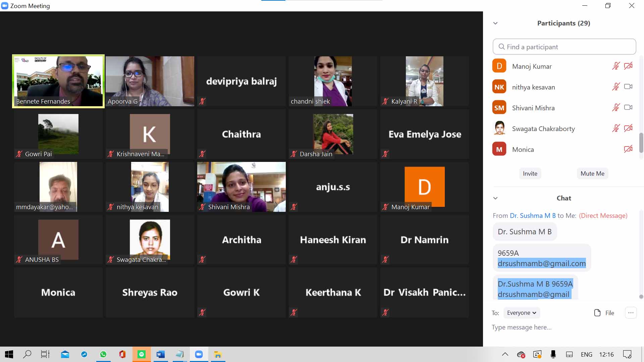Image resolution: width=644 pixels, height=362 pixels.
Task: Open chat more options ellipsis
Action: click(x=631, y=313)
